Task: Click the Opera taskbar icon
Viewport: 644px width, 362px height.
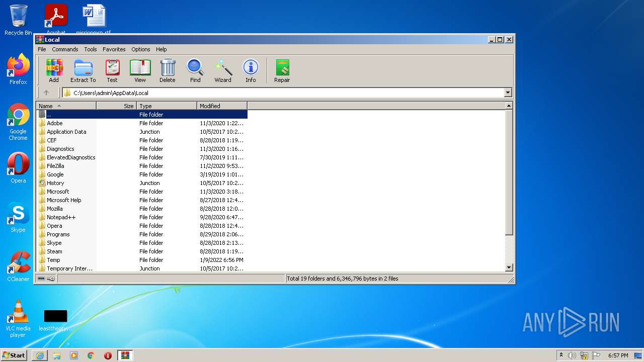Action: 108,355
